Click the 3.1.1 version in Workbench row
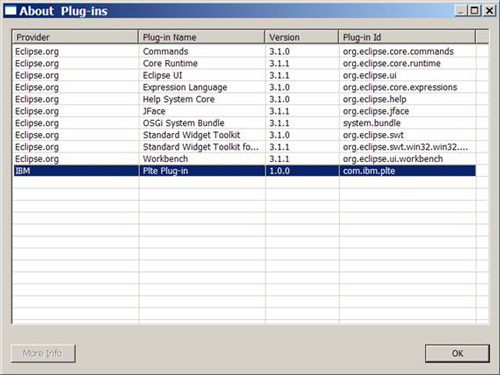Image resolution: width=500 pixels, height=375 pixels. pos(279,159)
